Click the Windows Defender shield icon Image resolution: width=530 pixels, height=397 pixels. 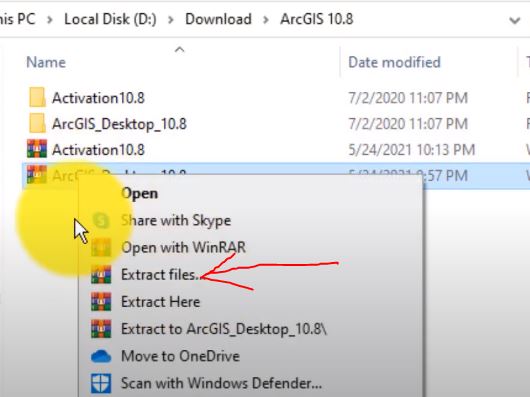pos(101,383)
